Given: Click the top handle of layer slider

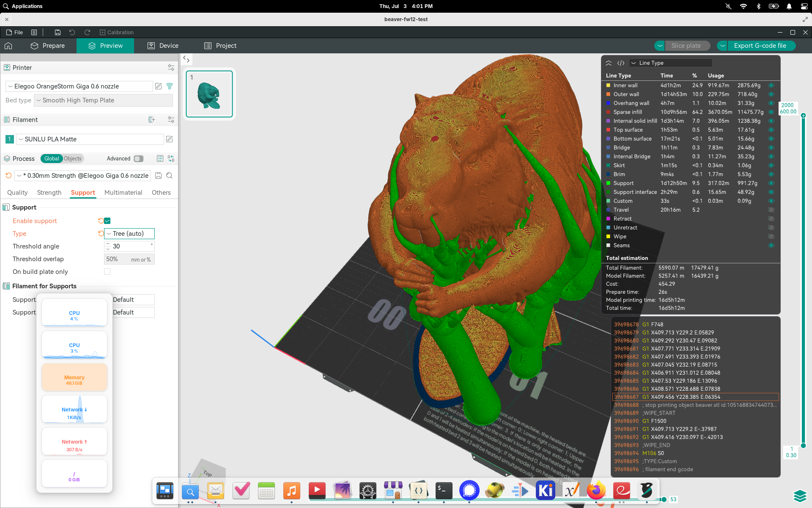Looking at the screenshot, I should click(803, 116).
